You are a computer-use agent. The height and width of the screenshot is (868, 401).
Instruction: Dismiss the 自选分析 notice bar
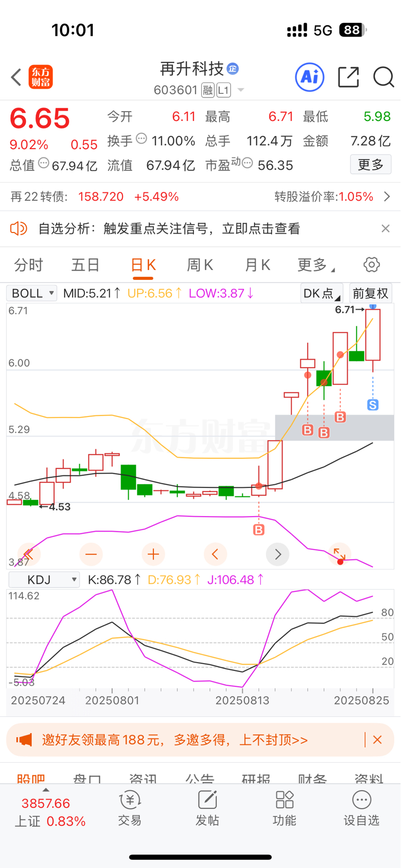(385, 228)
